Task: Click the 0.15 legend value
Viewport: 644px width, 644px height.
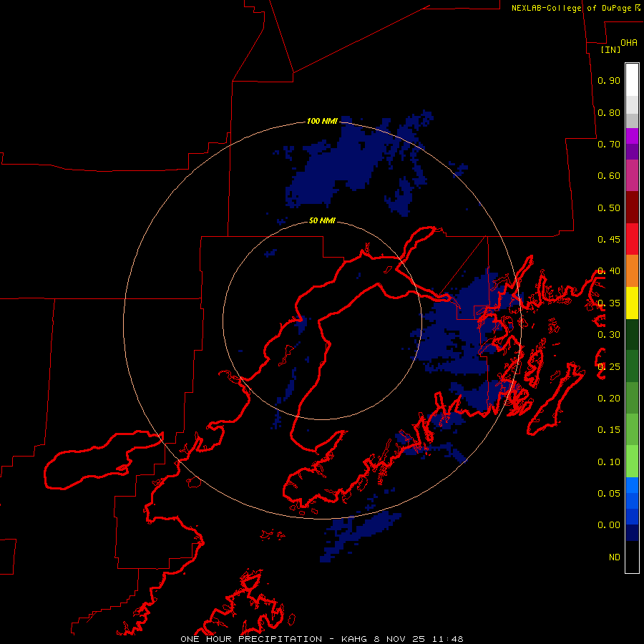Action: 609,430
